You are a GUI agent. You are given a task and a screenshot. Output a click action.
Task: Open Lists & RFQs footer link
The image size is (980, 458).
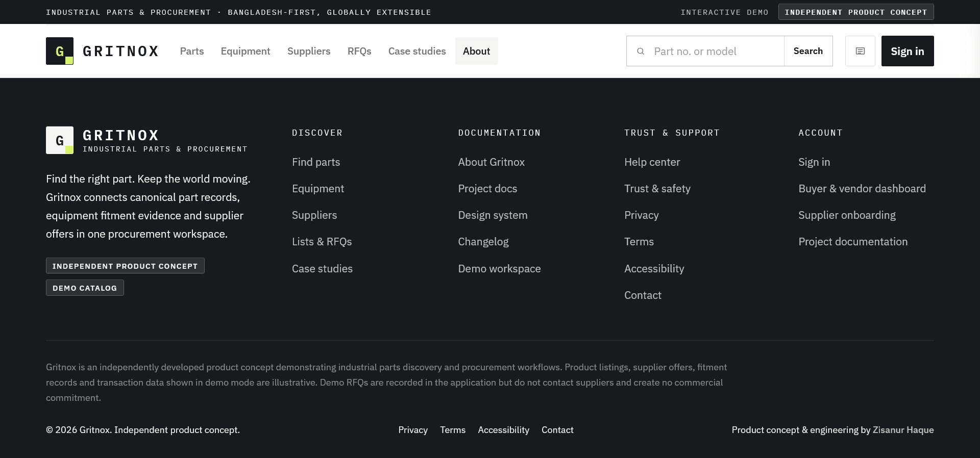click(x=322, y=242)
